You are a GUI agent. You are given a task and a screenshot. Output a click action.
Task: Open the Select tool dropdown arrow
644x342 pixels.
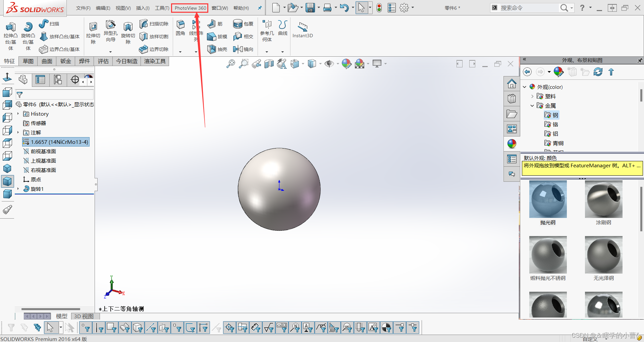(x=370, y=8)
